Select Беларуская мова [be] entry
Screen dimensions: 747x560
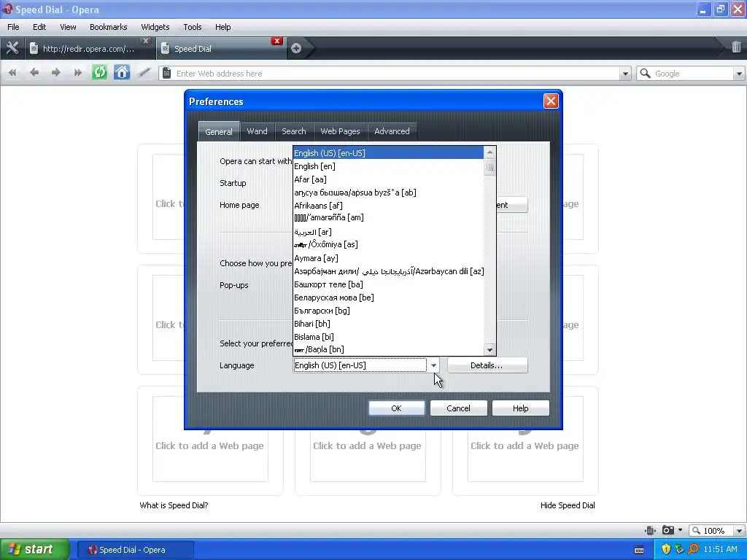tap(388, 297)
